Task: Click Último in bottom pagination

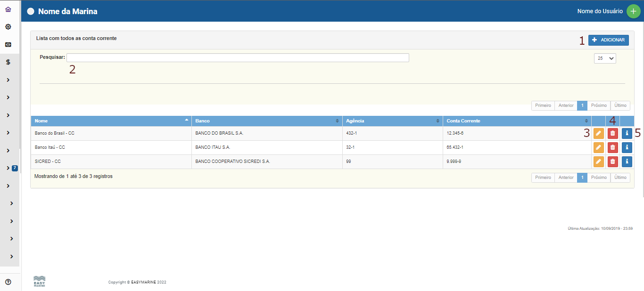Action: tap(620, 178)
